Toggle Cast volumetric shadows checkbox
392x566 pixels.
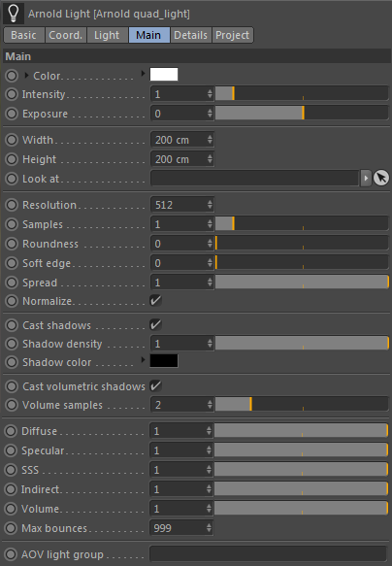156,385
